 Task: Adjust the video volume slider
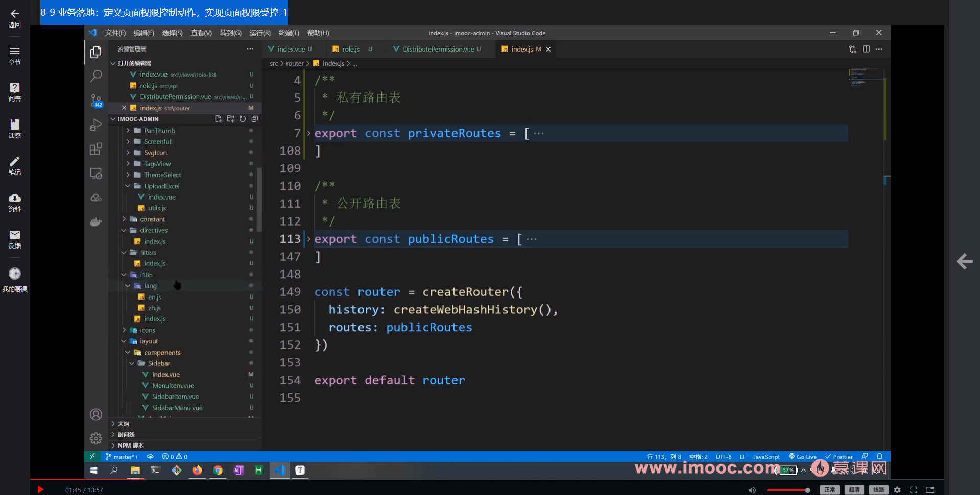point(788,490)
